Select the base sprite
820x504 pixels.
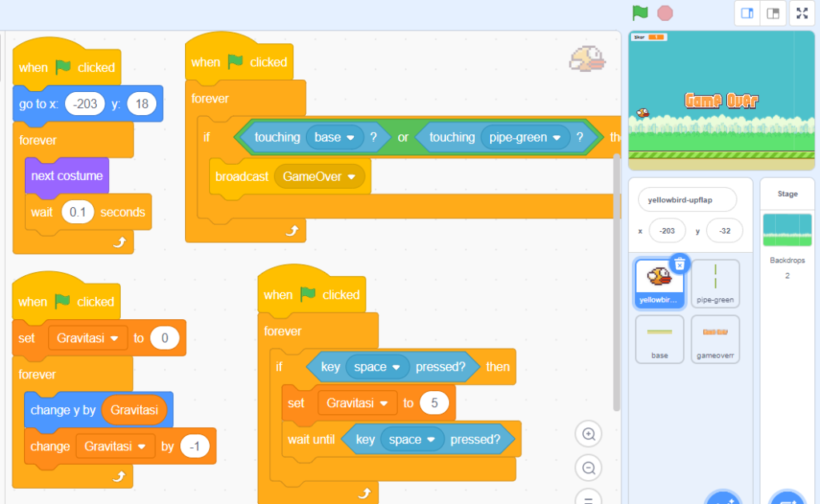click(x=659, y=338)
